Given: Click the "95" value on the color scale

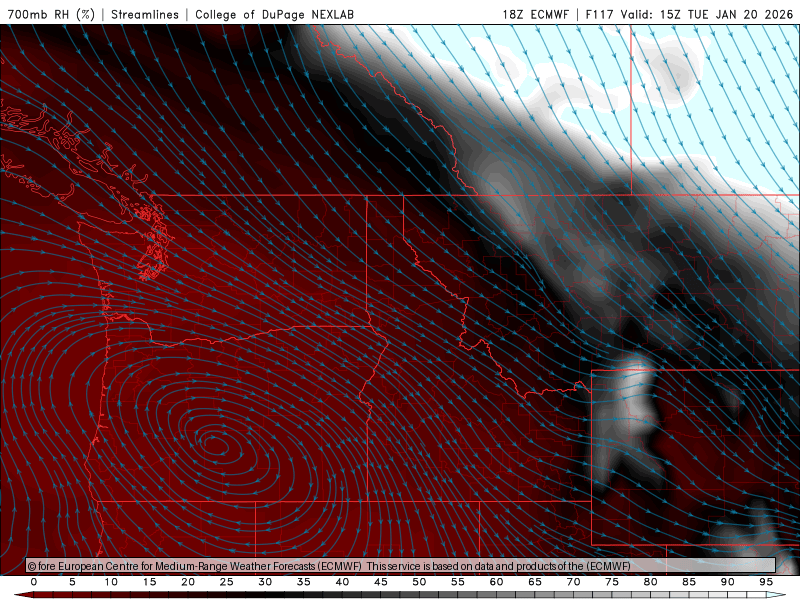Looking at the screenshot, I should [766, 582].
